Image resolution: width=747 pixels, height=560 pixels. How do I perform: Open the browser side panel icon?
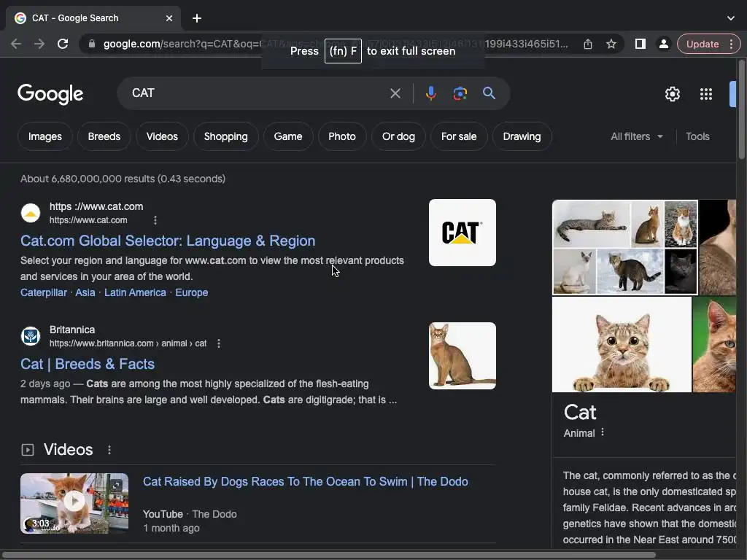(x=640, y=44)
